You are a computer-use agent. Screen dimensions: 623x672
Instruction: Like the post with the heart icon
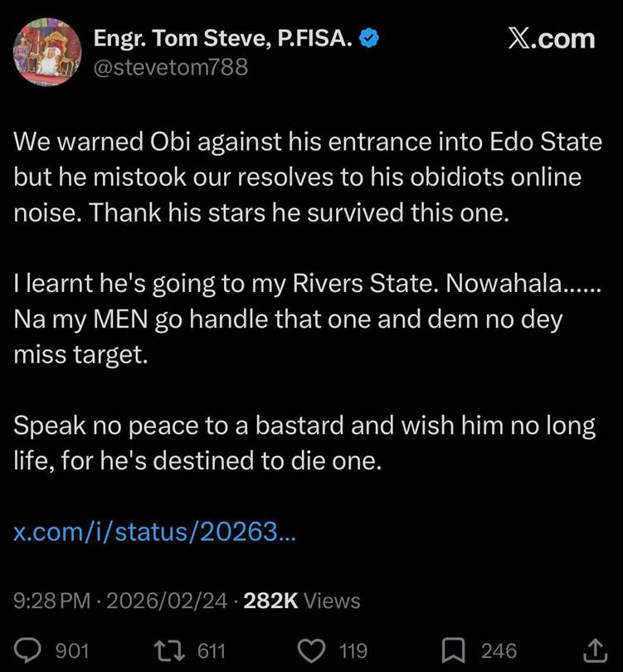pyautogui.click(x=311, y=651)
